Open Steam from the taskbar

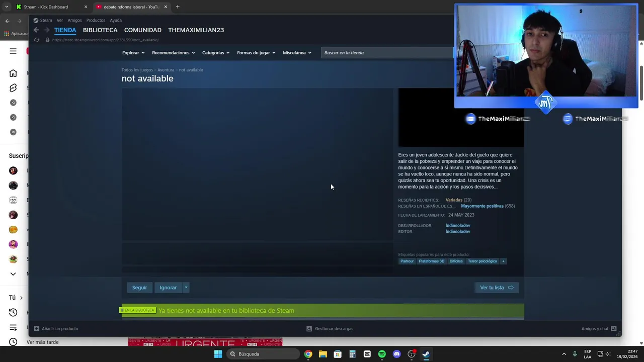coord(426,354)
